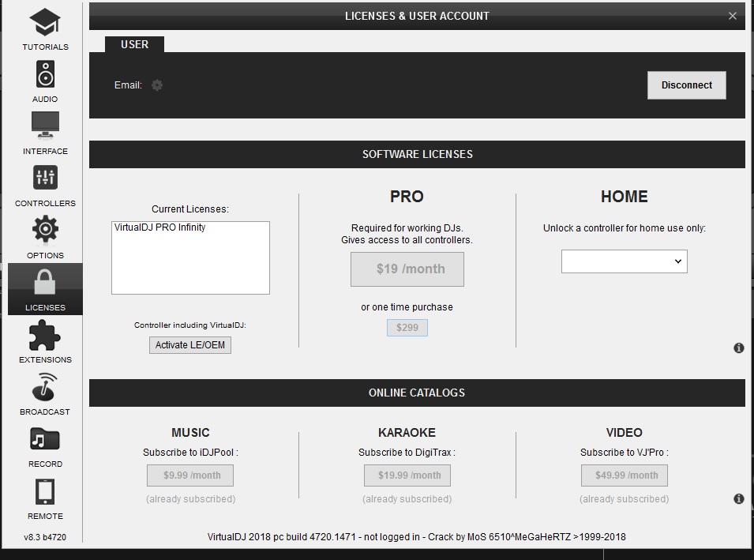Open the Interface monitor icon

point(45,125)
